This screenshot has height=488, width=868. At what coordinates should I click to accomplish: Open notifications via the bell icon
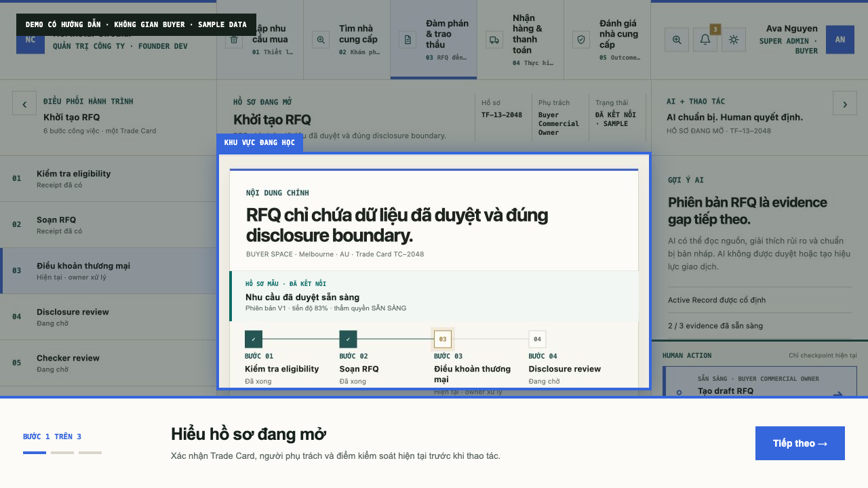click(x=705, y=39)
